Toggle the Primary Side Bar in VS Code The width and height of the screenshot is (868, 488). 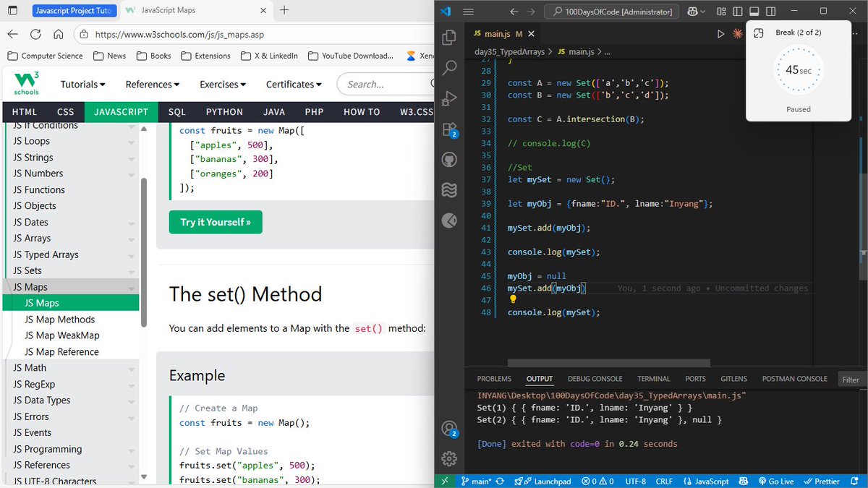tap(737, 12)
